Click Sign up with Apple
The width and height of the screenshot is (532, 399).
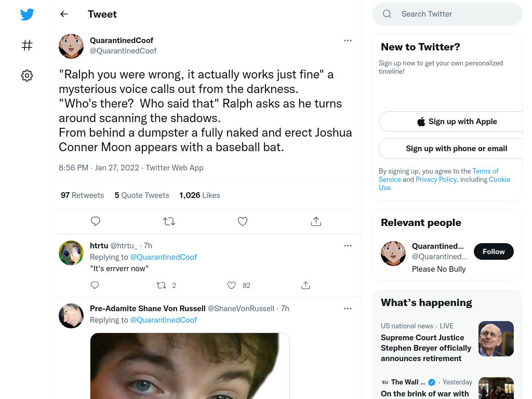click(x=457, y=122)
